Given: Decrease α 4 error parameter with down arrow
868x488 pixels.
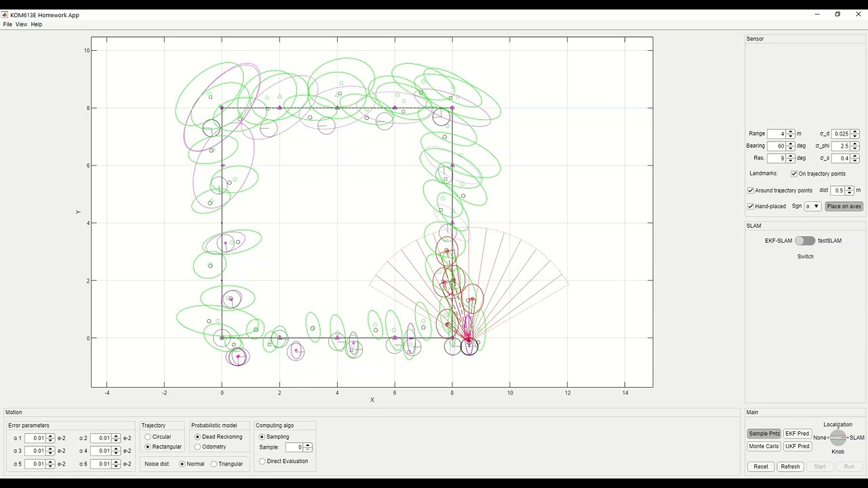Looking at the screenshot, I should click(116, 453).
